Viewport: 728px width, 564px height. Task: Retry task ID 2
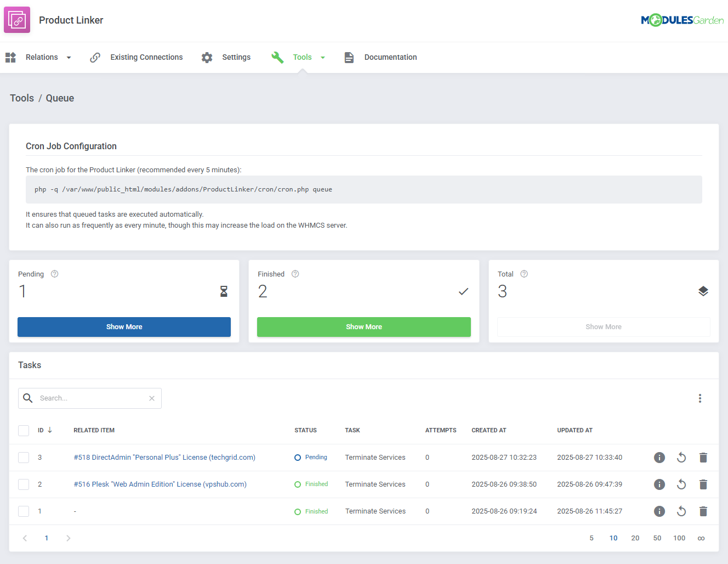(681, 484)
